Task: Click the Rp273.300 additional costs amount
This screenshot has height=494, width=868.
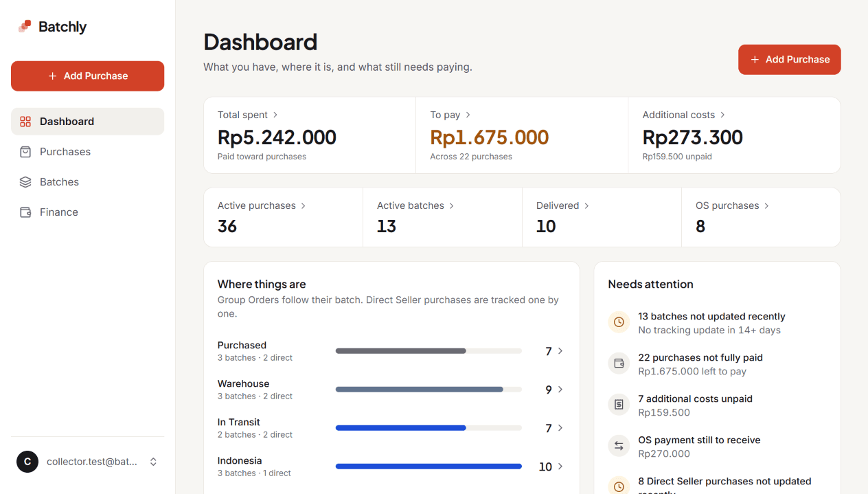Action: 692,137
